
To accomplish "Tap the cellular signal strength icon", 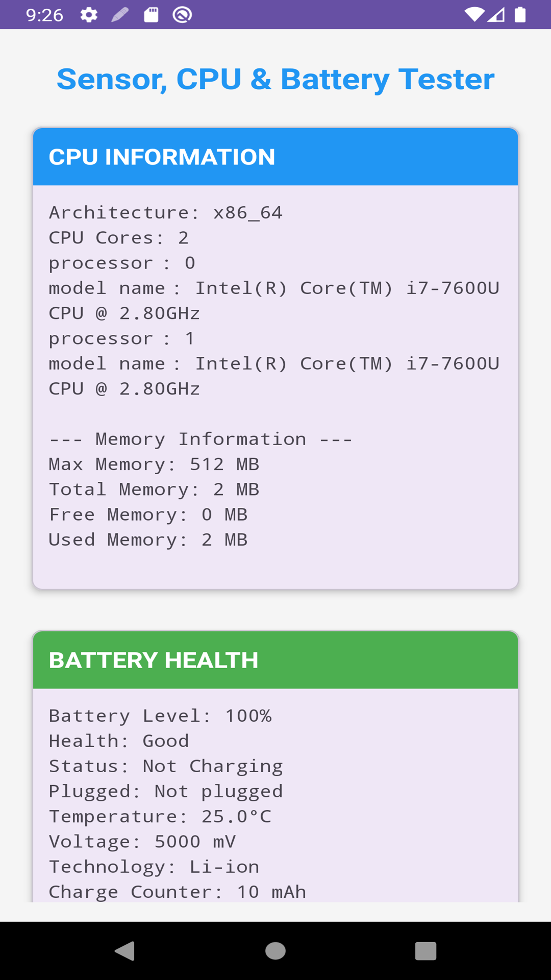I will click(x=496, y=15).
